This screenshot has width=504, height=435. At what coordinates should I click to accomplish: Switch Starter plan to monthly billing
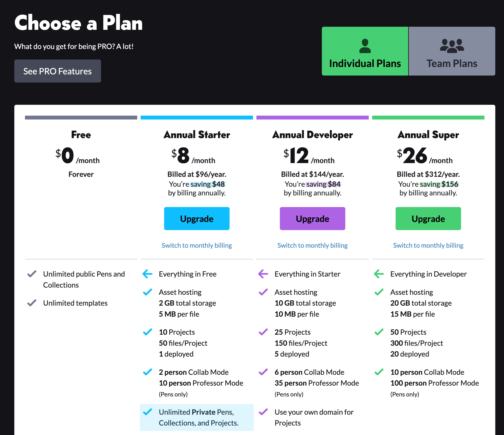click(x=196, y=245)
